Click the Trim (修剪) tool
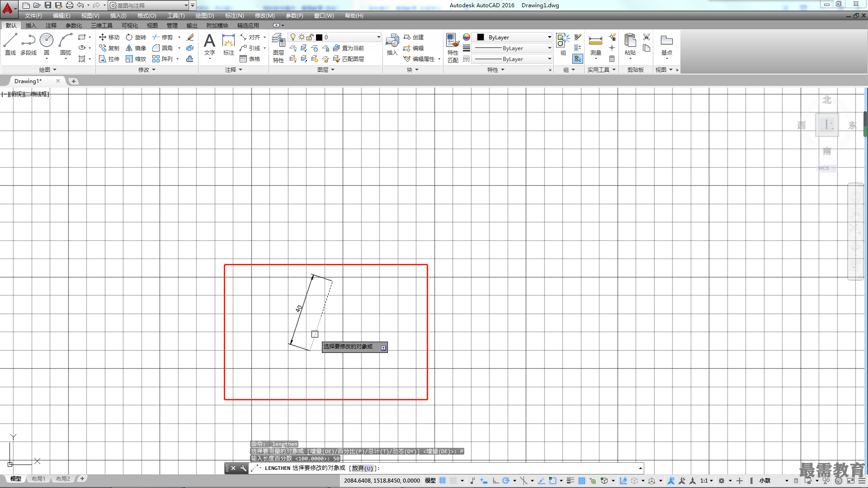 pyautogui.click(x=163, y=37)
